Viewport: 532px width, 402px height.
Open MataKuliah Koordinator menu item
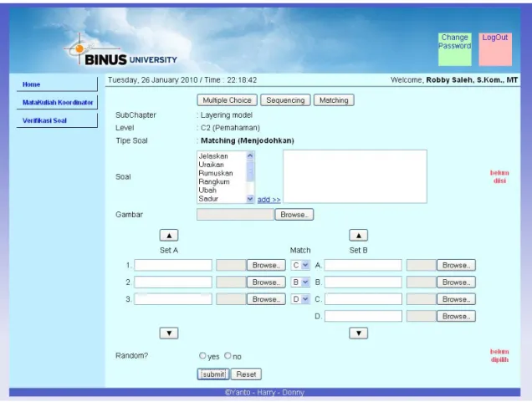(57, 102)
